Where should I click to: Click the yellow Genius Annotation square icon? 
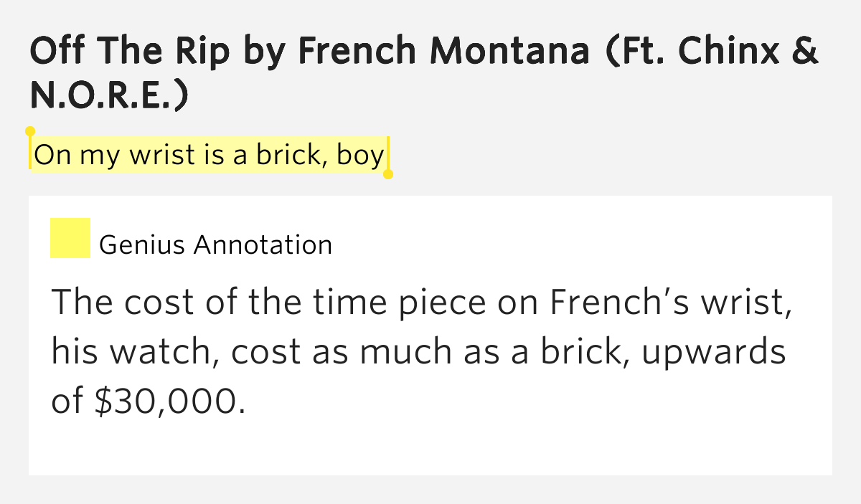tap(70, 238)
